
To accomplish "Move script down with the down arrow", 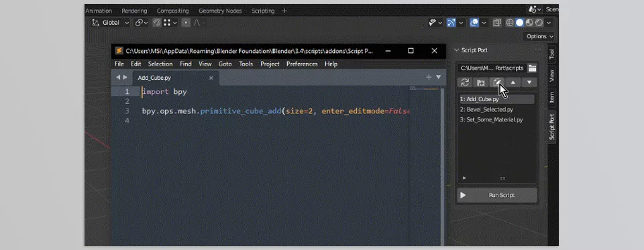I will pyautogui.click(x=529, y=82).
